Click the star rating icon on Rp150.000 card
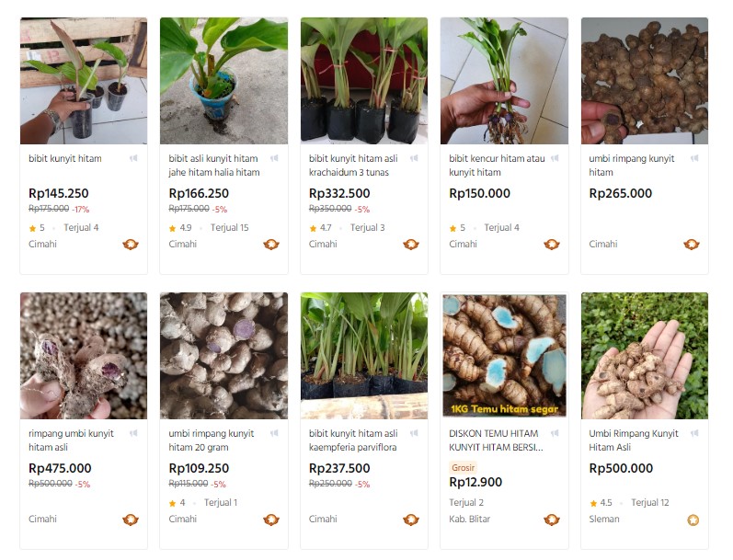The width and height of the screenshot is (733, 560). [x=452, y=228]
